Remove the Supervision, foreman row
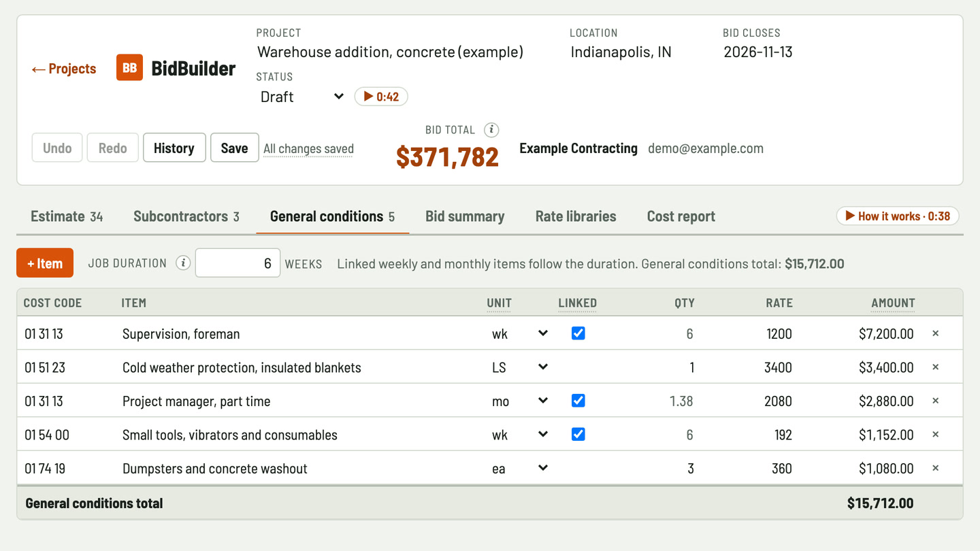The width and height of the screenshot is (980, 551). [935, 333]
